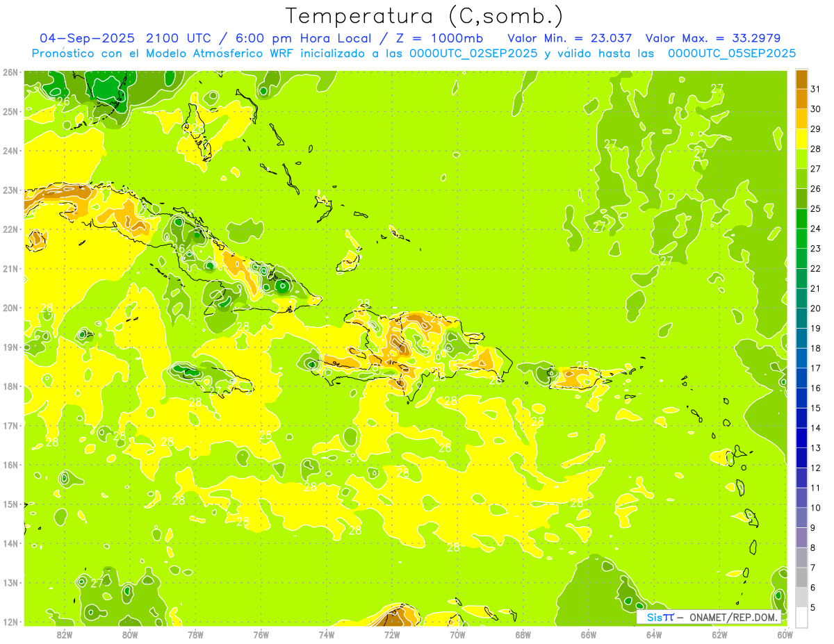
Task: Click the brown swatch above 31 on the scale
Action: point(801,79)
